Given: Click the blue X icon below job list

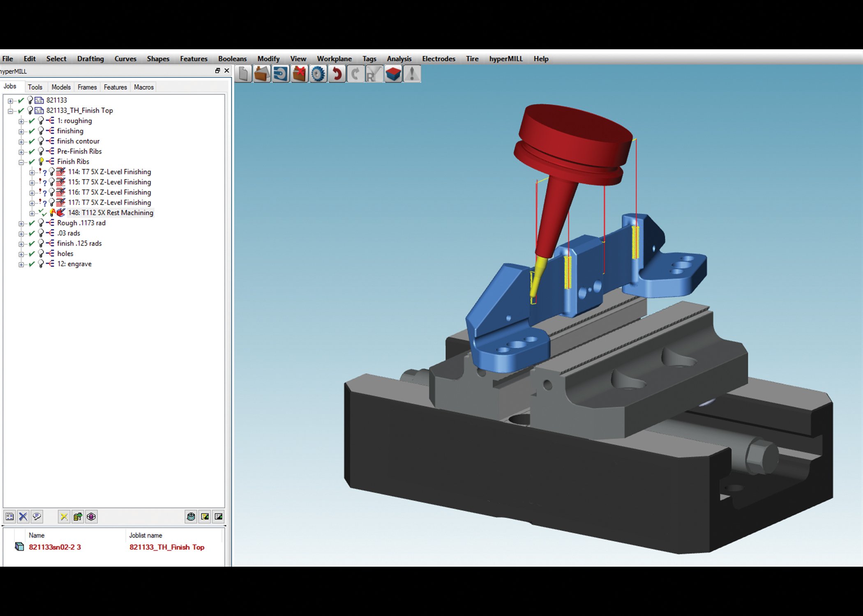Looking at the screenshot, I should (23, 517).
